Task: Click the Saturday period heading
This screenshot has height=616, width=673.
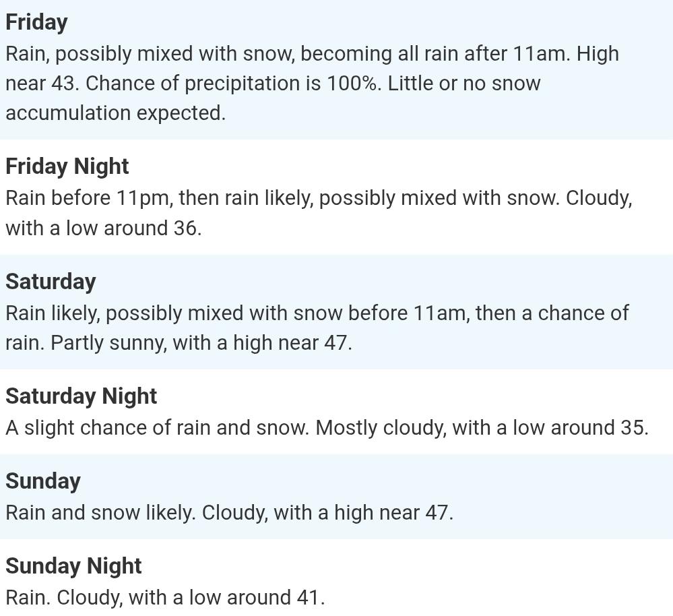Action: [x=51, y=282]
